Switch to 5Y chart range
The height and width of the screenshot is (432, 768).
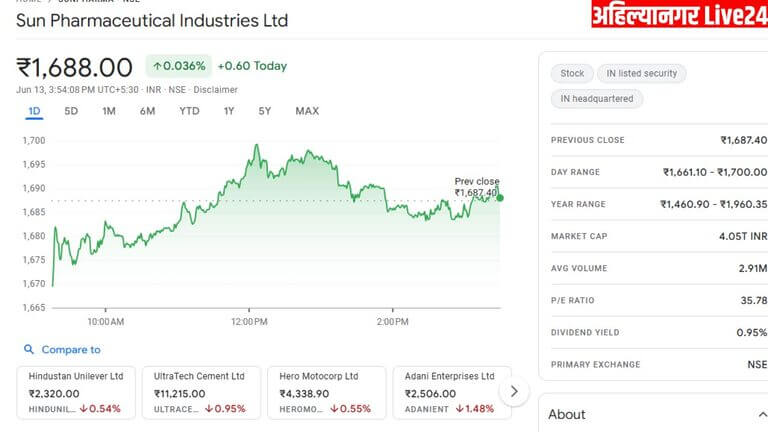[x=264, y=111]
